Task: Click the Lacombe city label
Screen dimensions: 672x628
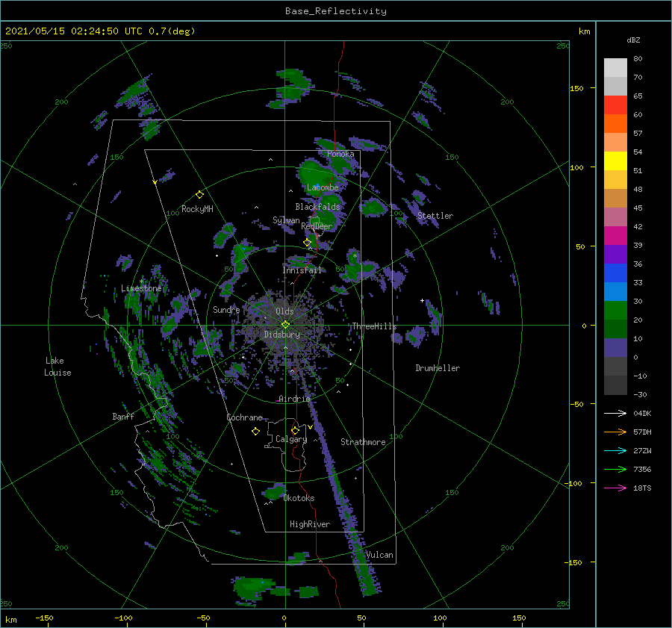Action: pos(323,187)
